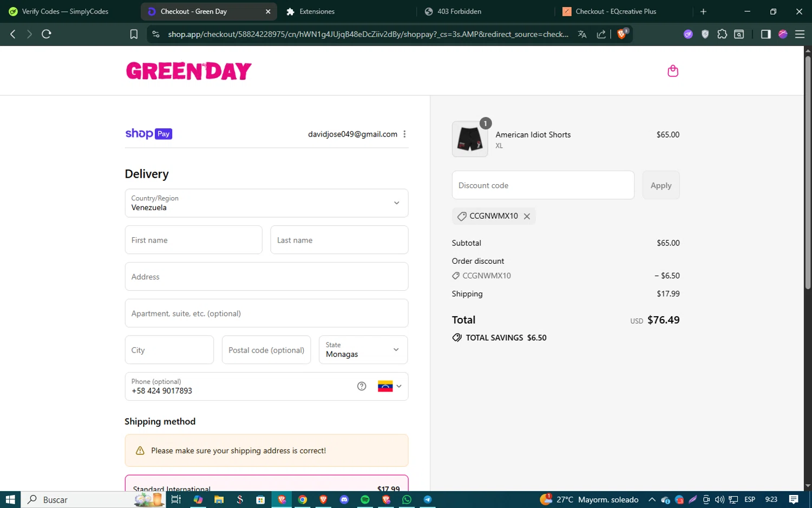Click the Last name field
This screenshot has width=812, height=508.
coord(339,240)
